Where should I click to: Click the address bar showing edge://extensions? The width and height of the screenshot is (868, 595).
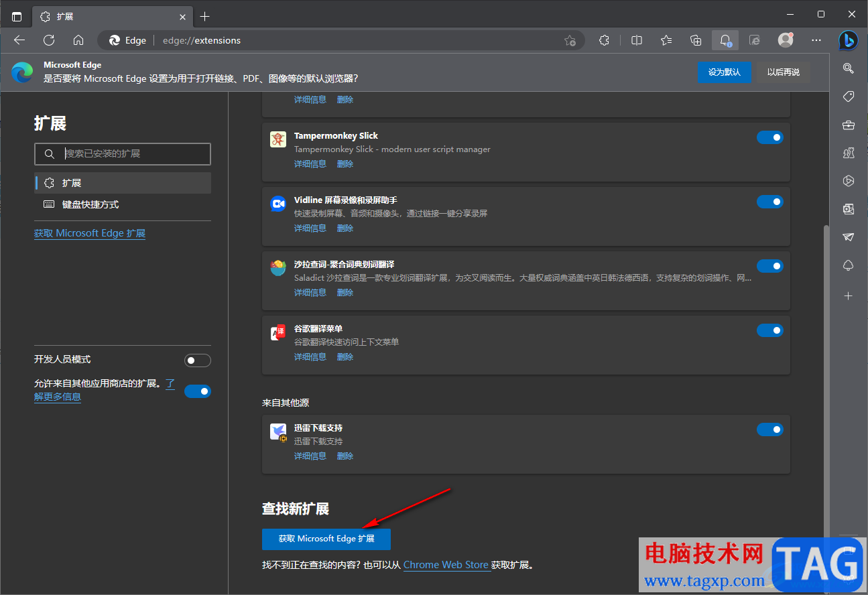click(341, 40)
